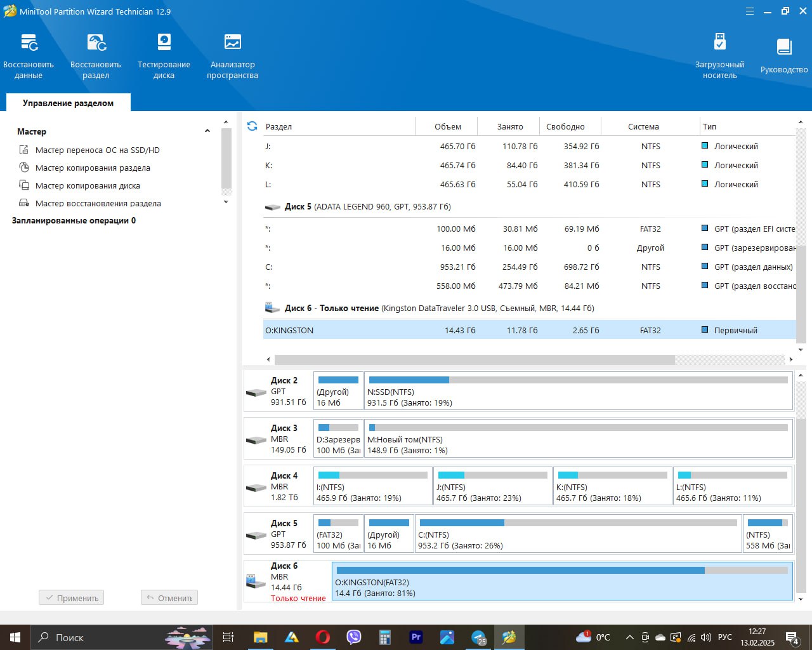Image resolution: width=812 pixels, height=650 pixels.
Task: Show hidden tray icons chevron
Action: [x=629, y=637]
